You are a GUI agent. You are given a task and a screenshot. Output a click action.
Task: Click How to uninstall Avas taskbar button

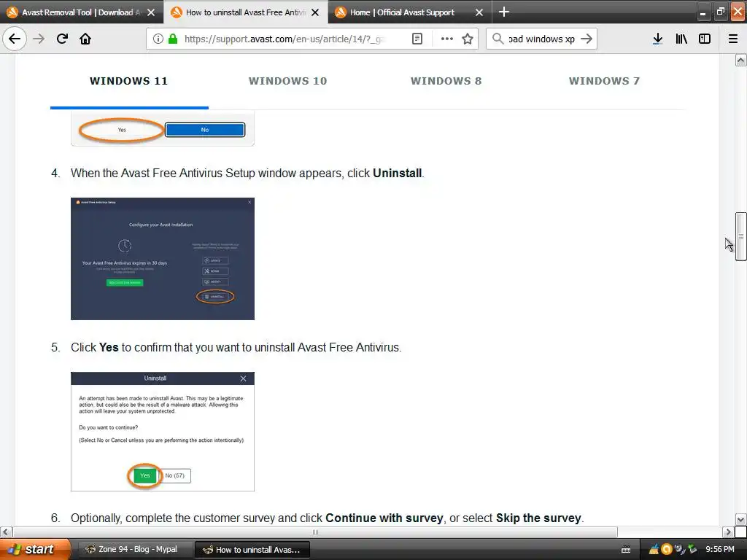(252, 550)
